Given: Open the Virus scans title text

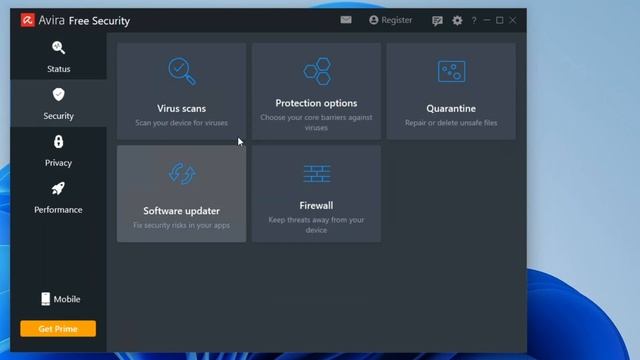Looking at the screenshot, I should 182,109.
